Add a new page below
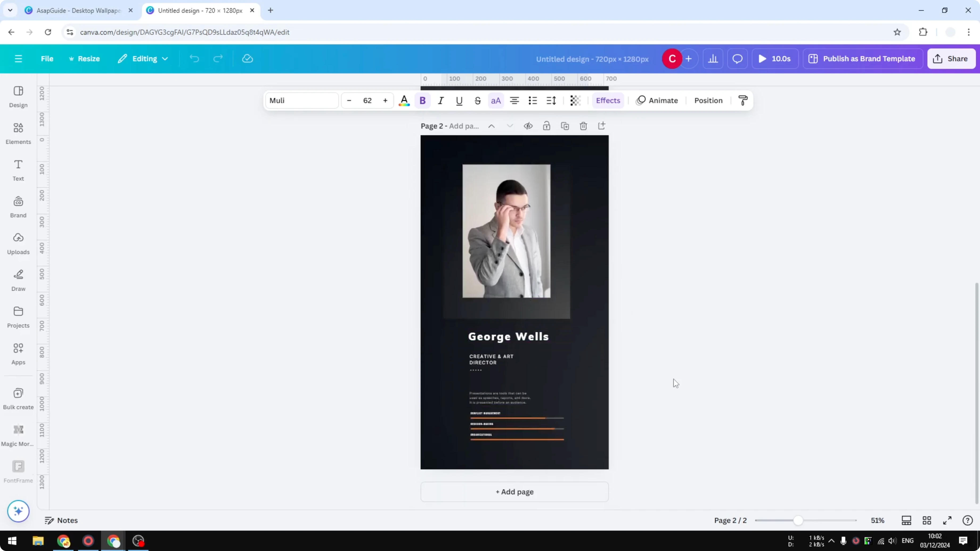 pos(514,492)
